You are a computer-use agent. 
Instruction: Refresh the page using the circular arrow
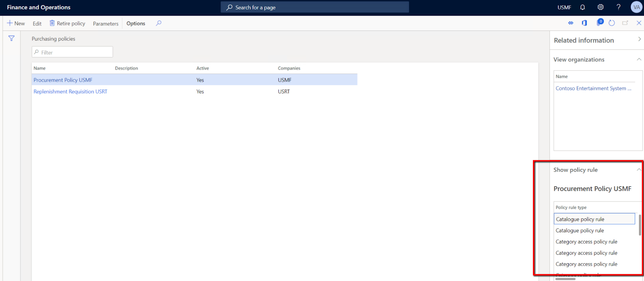tap(612, 23)
